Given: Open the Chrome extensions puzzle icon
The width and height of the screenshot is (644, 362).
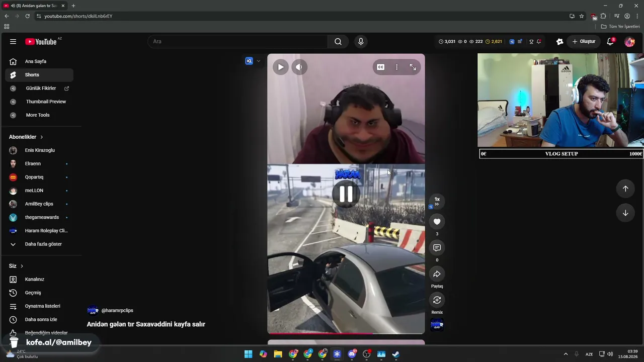Looking at the screenshot, I should 603,16.
